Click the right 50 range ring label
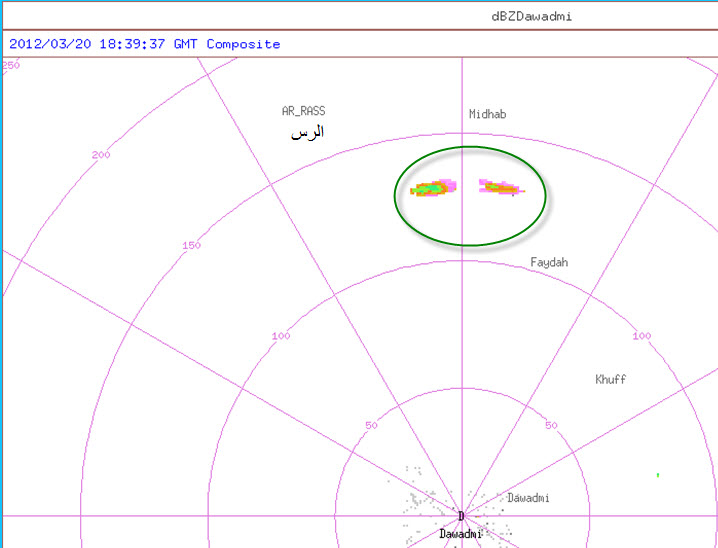 click(x=551, y=426)
